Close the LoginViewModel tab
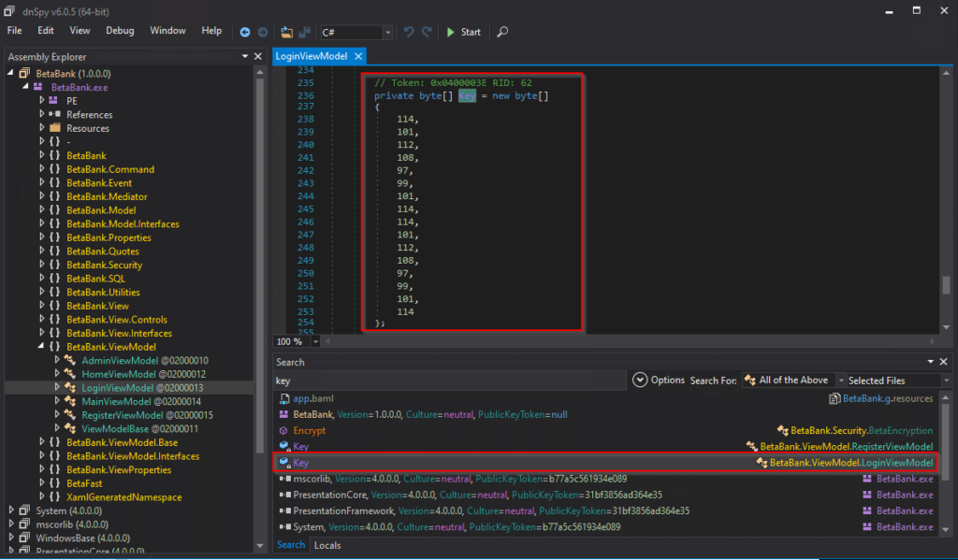 click(358, 56)
